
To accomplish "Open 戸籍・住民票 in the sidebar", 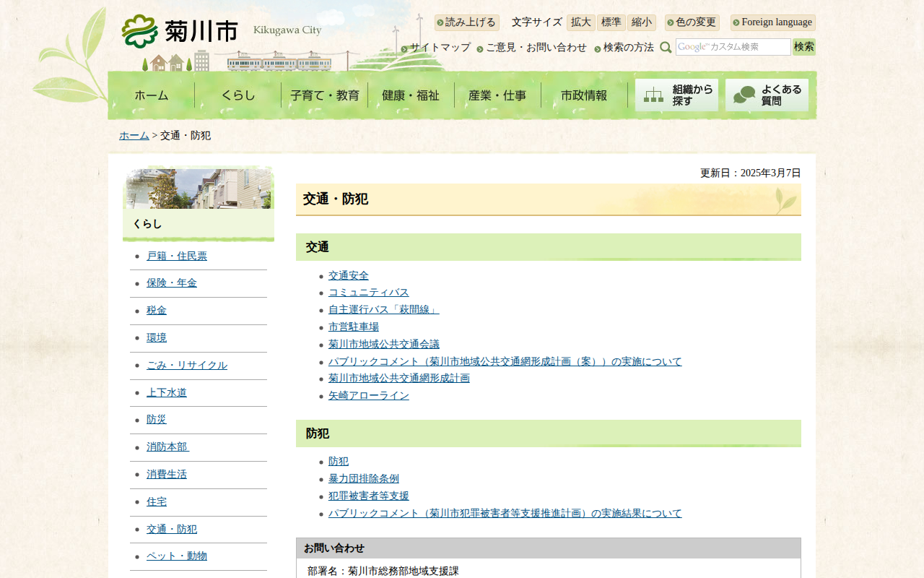I will 177,256.
